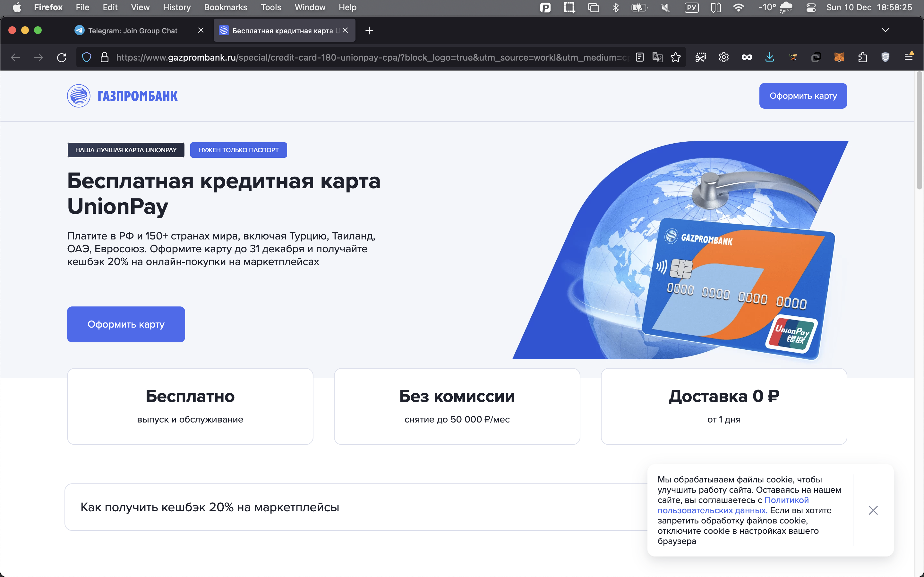Click the tracking protection shield icon
Viewport: 924px width, 577px height.
click(x=87, y=57)
